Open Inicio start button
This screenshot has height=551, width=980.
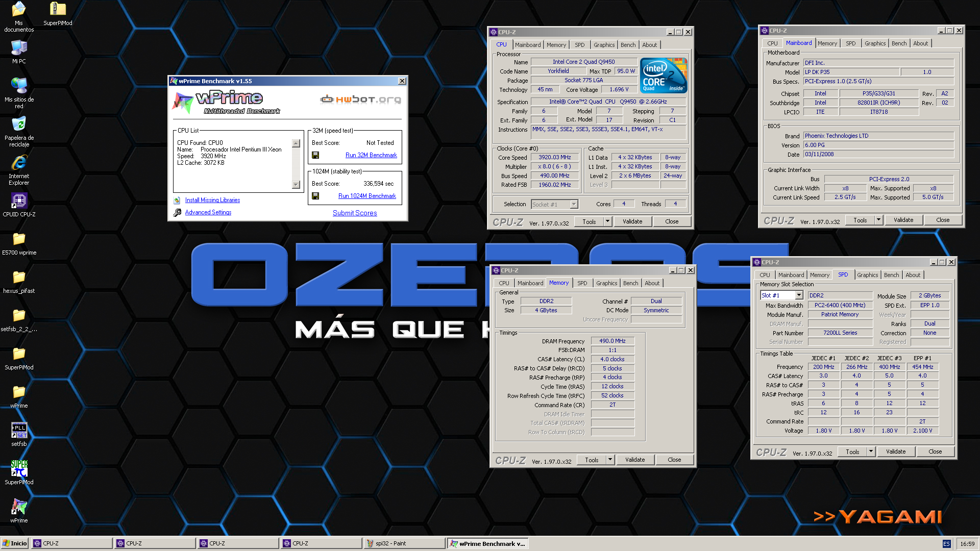(14, 543)
